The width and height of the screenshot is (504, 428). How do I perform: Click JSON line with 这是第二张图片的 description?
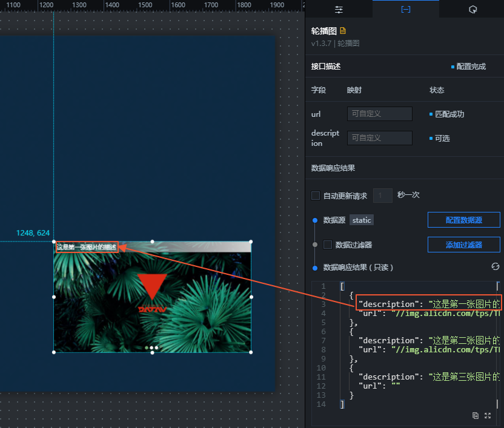[429, 340]
